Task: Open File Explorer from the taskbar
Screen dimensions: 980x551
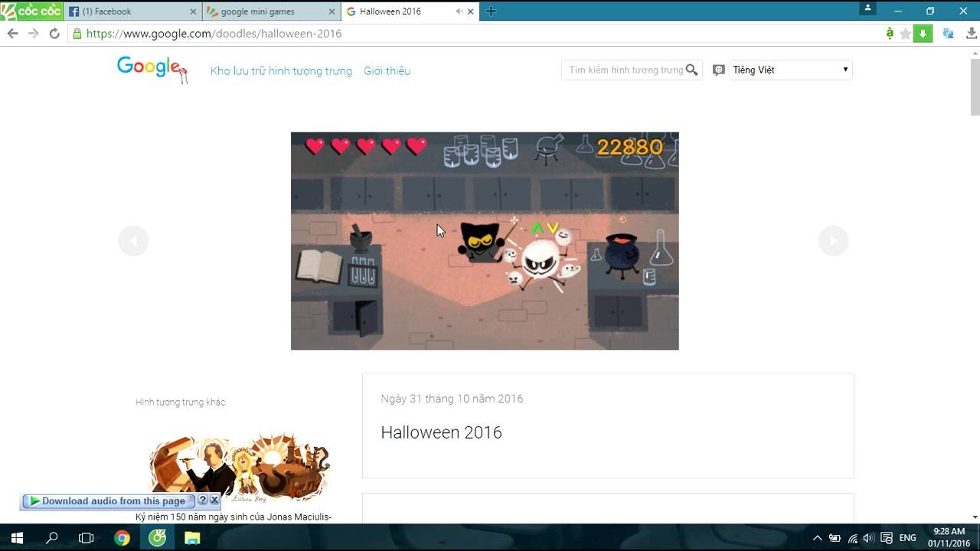Action: 192,538
